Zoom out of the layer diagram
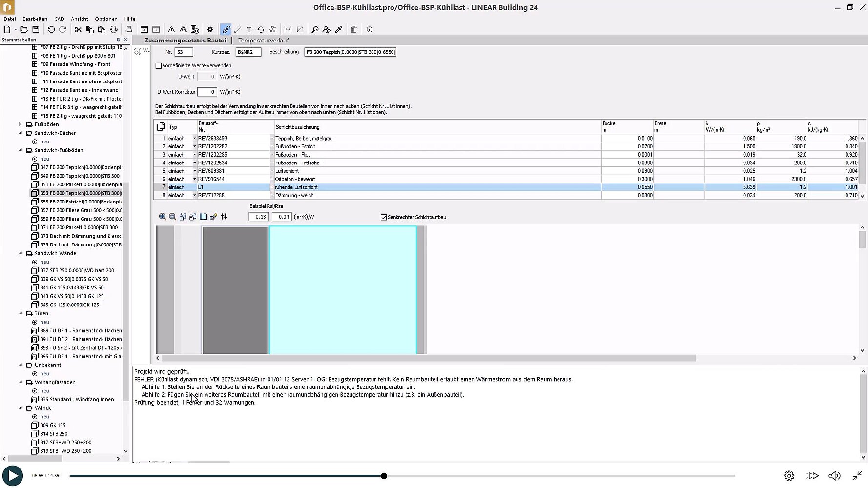Screen dimensions: 868x488 click(x=172, y=217)
